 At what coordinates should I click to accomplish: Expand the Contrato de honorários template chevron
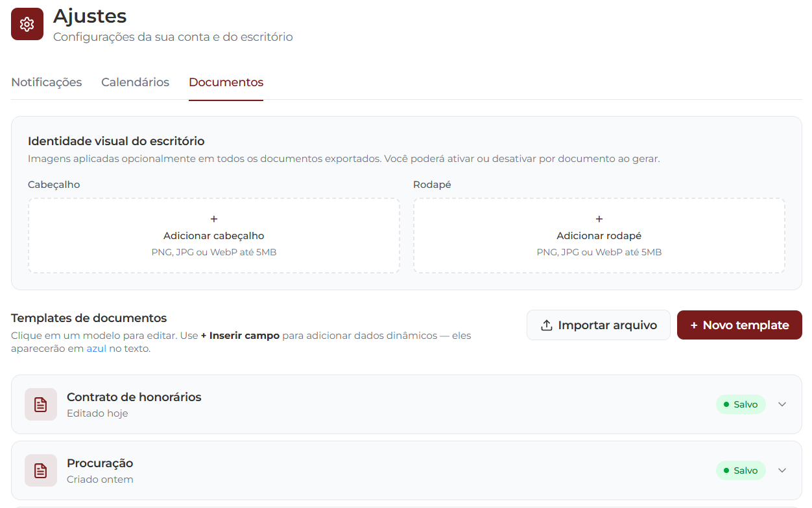pos(782,404)
